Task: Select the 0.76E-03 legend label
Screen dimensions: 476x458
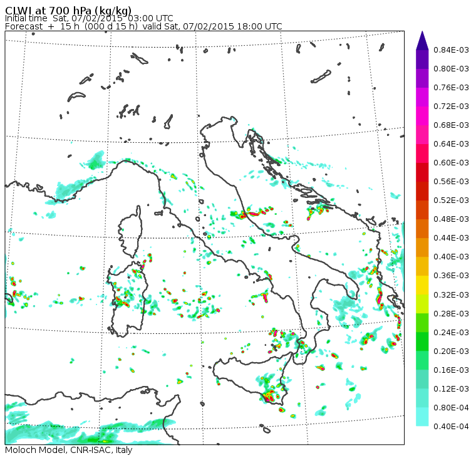Action: [x=451, y=88]
